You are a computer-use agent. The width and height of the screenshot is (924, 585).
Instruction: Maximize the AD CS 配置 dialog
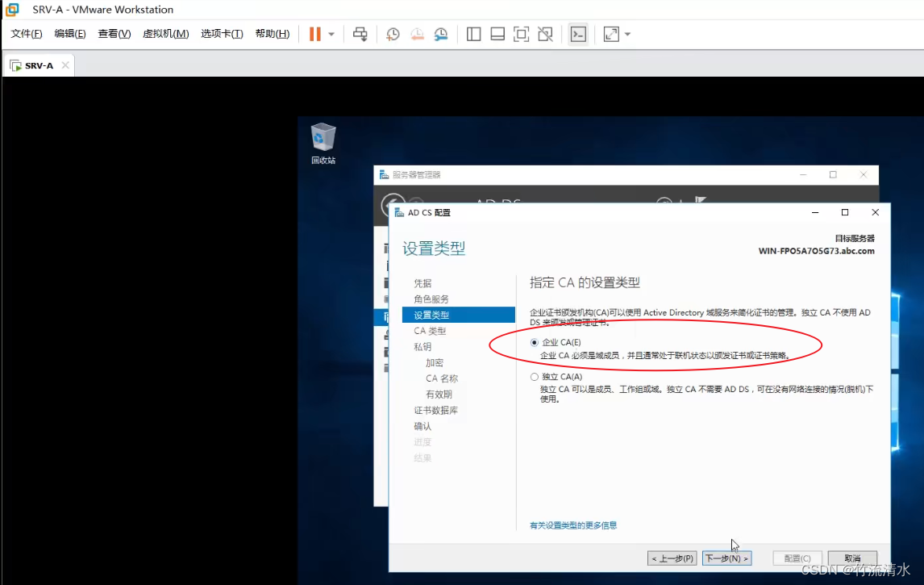(845, 212)
